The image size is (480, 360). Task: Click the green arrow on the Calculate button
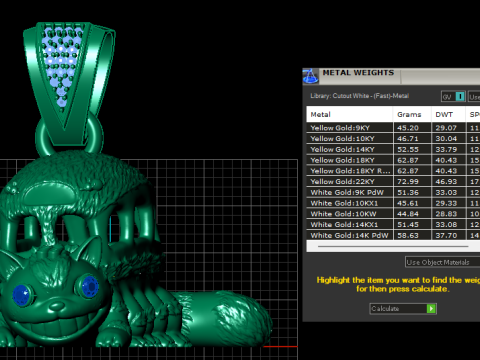[431, 309]
